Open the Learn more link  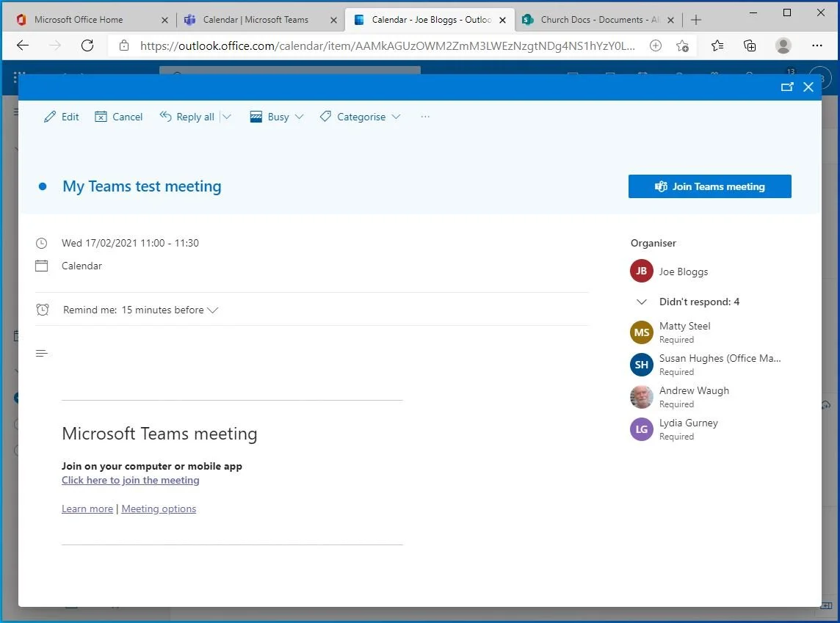coord(87,509)
